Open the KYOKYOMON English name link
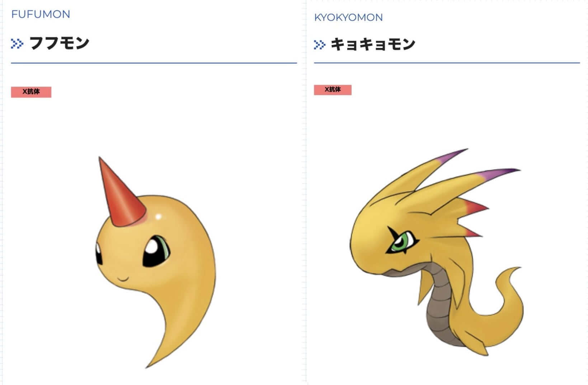 (348, 17)
